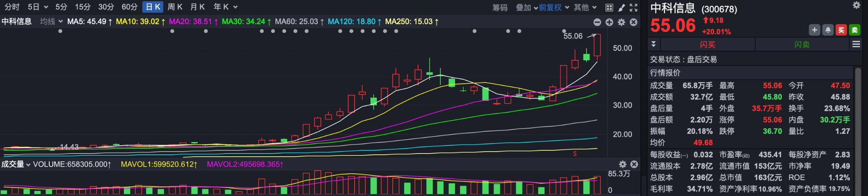Click the 闪买 quick buy button

pos(707,44)
